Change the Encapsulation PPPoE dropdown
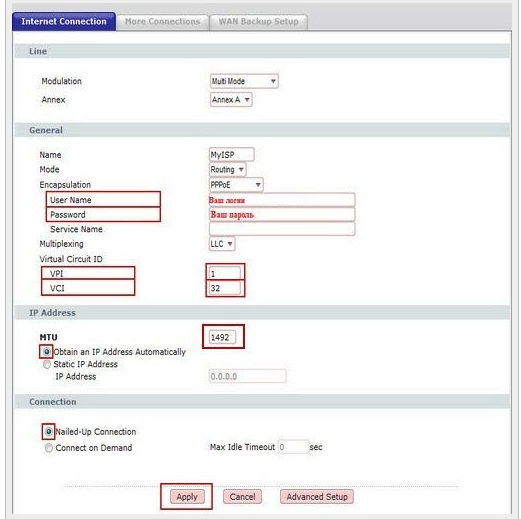 tap(236, 185)
